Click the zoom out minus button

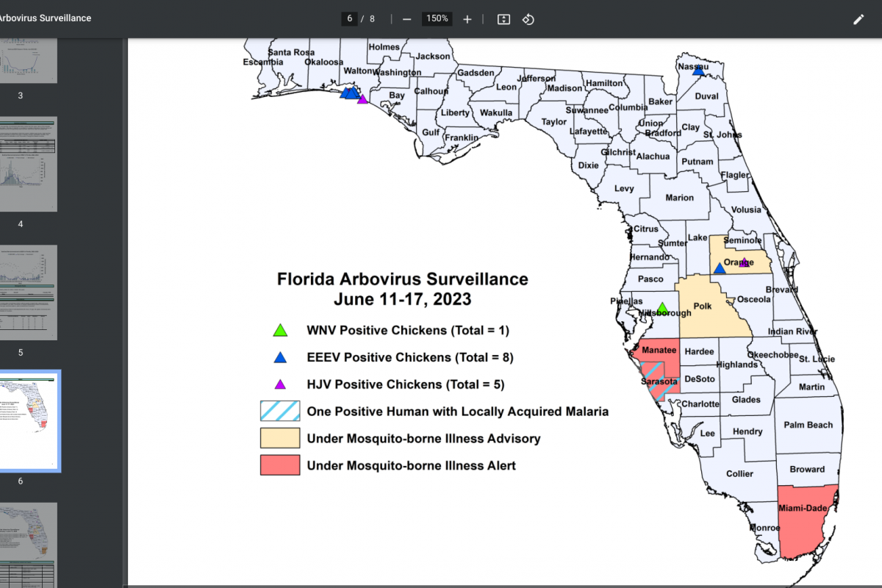pos(406,19)
